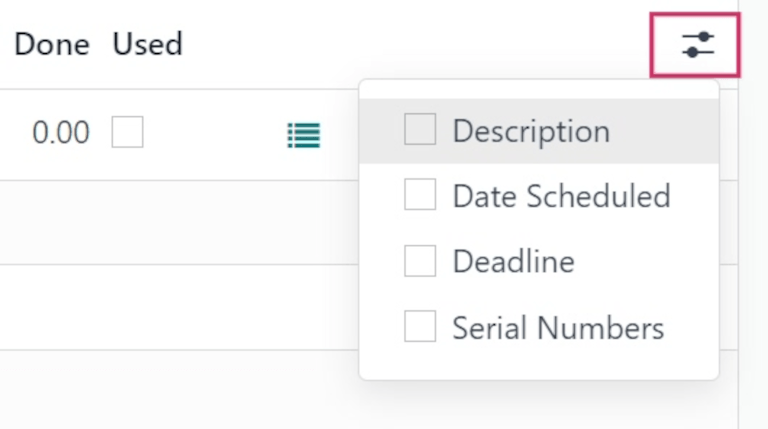Tick the Used checkbox in first row
Viewport: 768px width, 429px height.
click(x=127, y=132)
